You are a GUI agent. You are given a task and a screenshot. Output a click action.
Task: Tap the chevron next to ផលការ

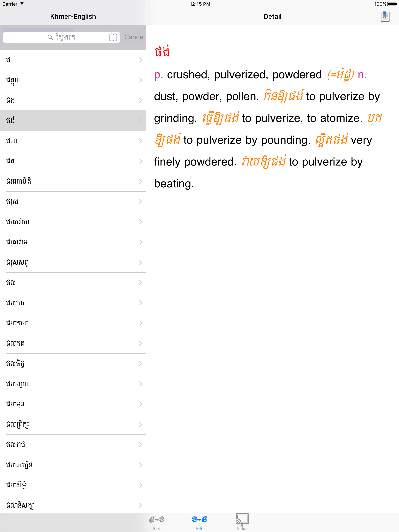click(141, 303)
